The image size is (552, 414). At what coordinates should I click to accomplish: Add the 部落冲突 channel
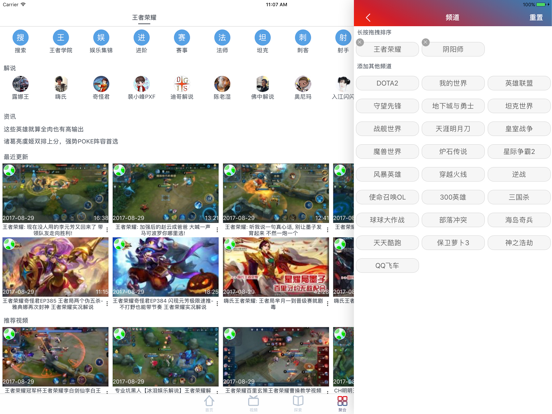point(453,220)
